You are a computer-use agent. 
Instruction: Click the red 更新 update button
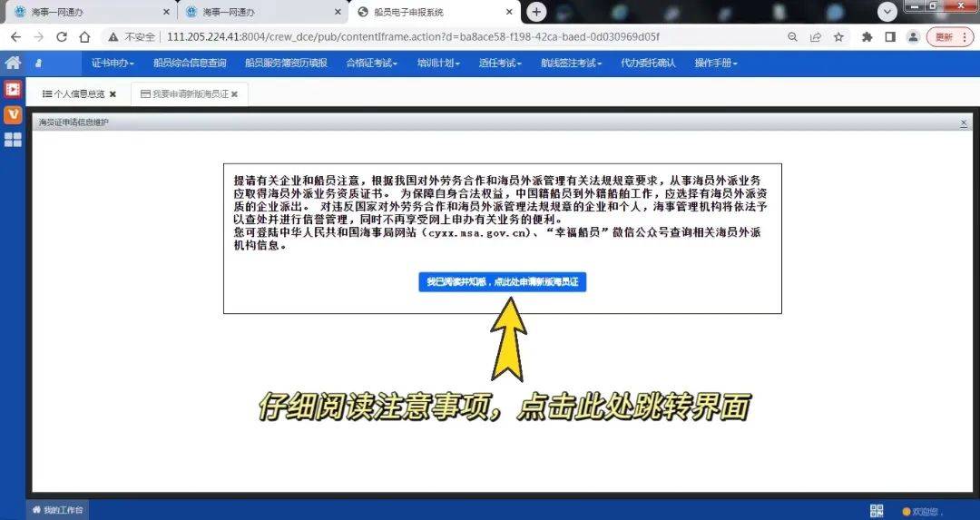[x=949, y=37]
